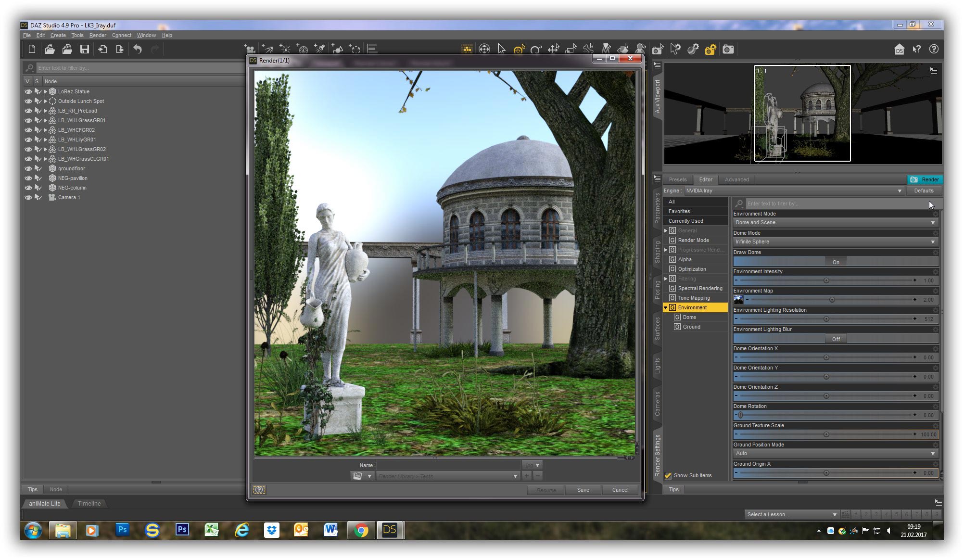
Task: Open the Environment Mode dropdown
Action: 835,222
